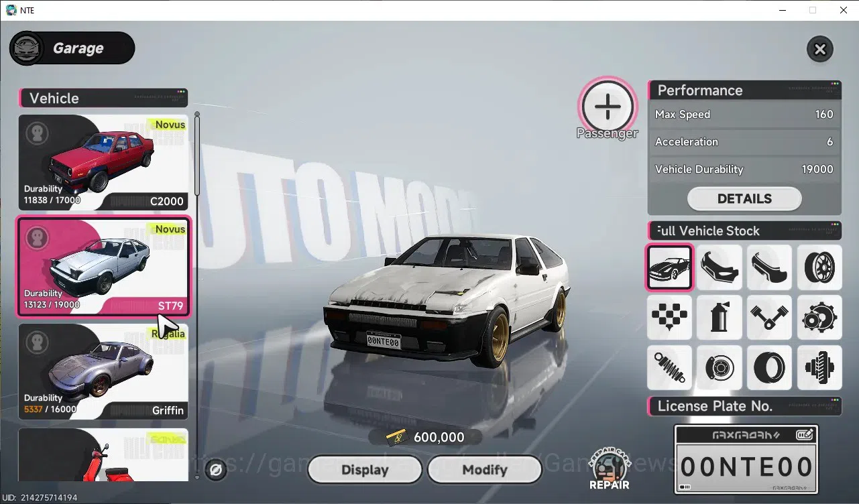Click the Garage steering wheel logo icon
This screenshot has height=504, width=859.
(27, 48)
